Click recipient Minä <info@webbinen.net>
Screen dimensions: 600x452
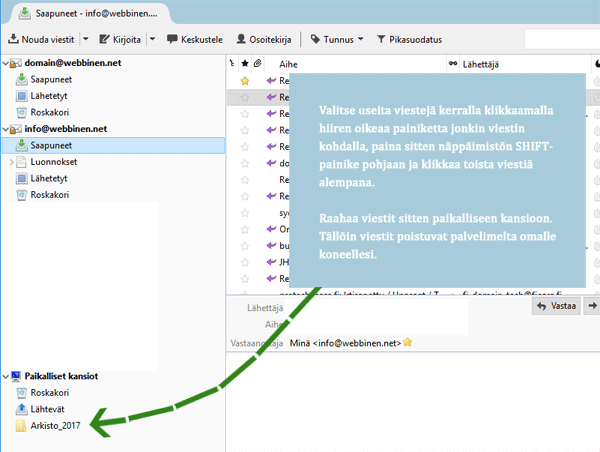tap(345, 343)
